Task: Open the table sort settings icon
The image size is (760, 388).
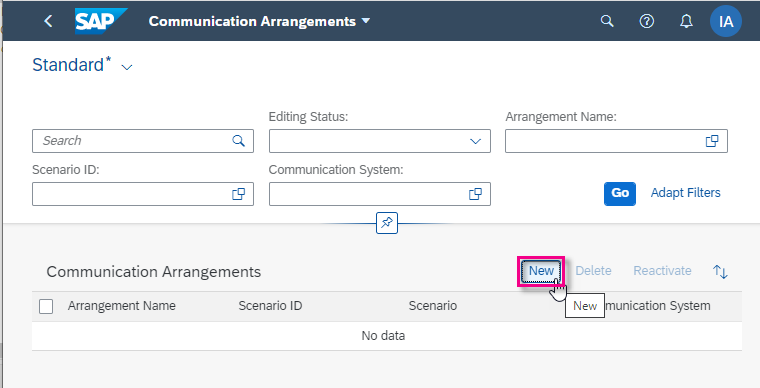Action: pyautogui.click(x=720, y=271)
